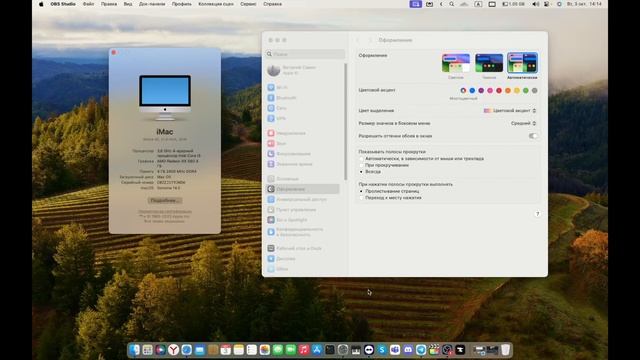Viewport: 640px width, 360px height.
Task: Open the Цвет выделения dropdown
Action: click(x=510, y=111)
